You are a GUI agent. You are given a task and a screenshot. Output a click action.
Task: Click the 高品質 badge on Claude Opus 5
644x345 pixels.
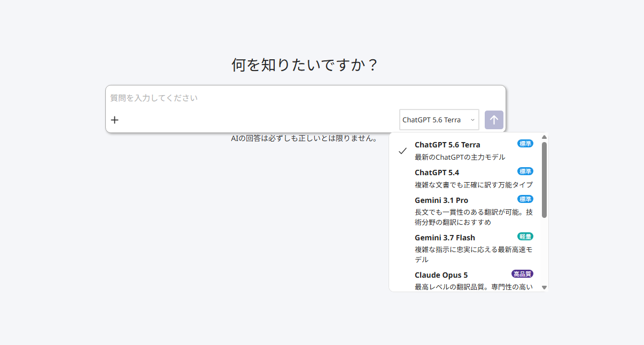tap(522, 274)
